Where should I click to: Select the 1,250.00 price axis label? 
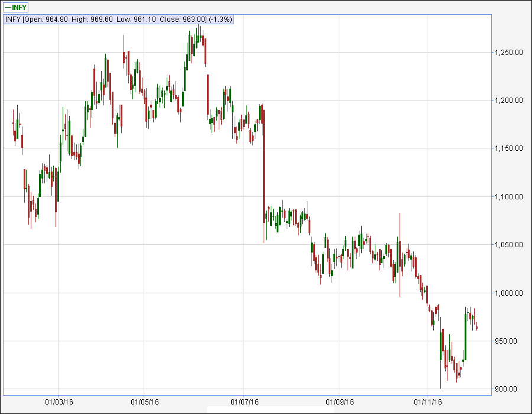508,53
